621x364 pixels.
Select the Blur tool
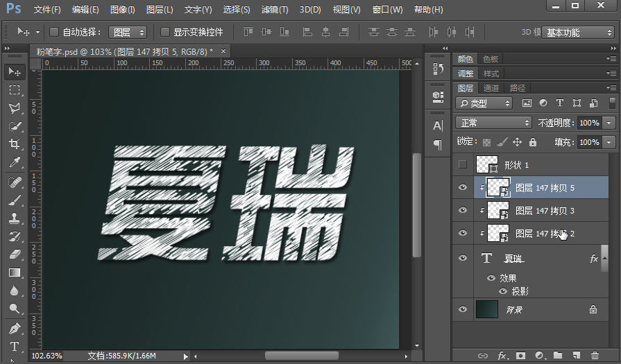click(x=15, y=291)
